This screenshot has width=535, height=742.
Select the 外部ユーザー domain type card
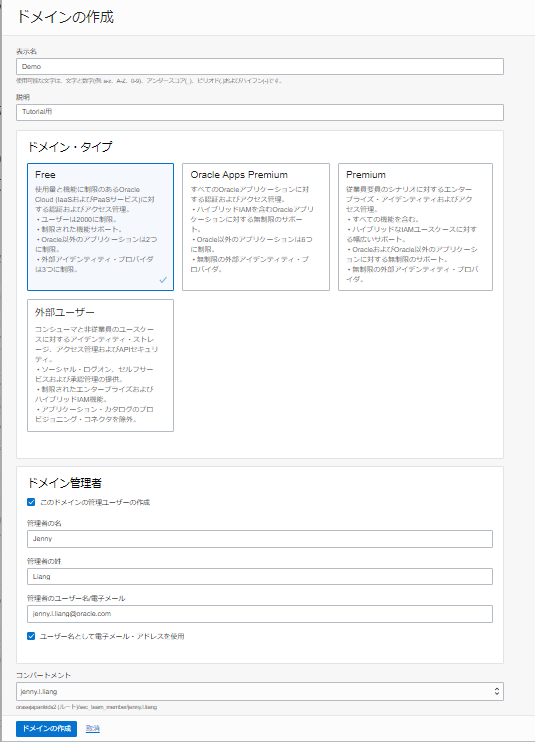pos(100,365)
